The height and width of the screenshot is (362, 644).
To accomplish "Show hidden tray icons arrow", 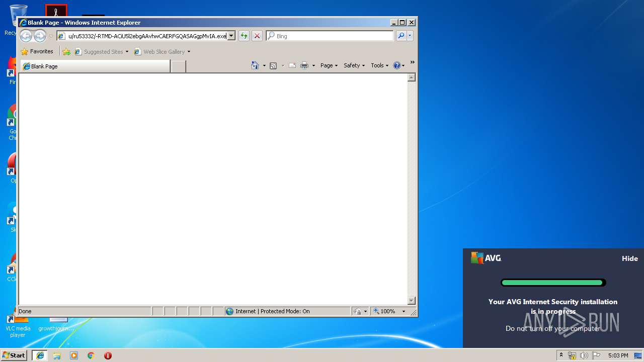I will click(561, 355).
